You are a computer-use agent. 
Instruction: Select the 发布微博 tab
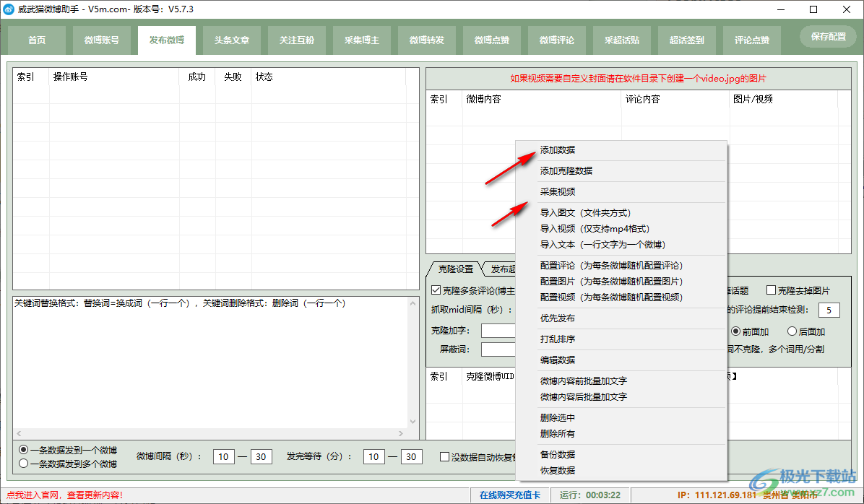[167, 40]
